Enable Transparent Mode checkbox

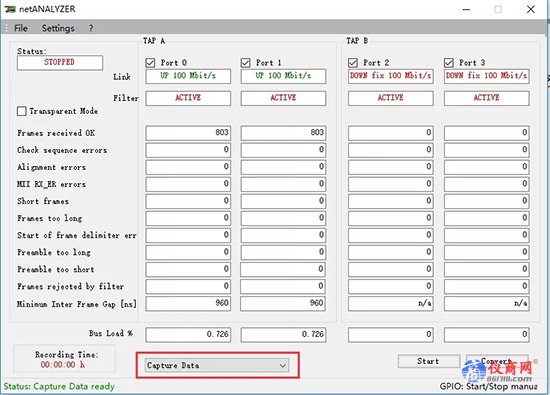22,111
